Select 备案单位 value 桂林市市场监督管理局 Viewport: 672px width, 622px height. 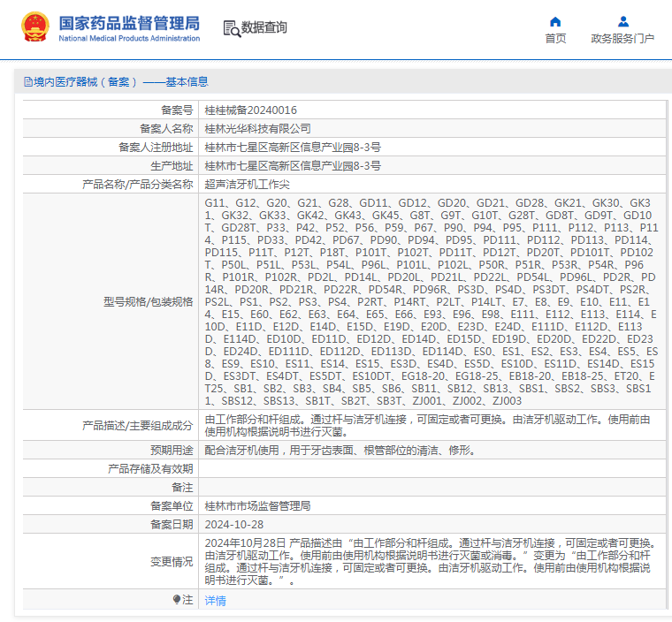257,506
